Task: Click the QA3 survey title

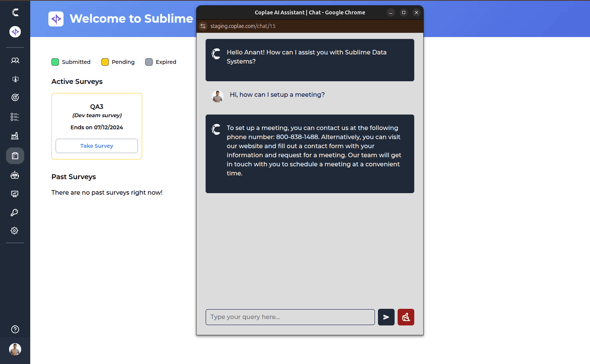Action: tap(97, 107)
